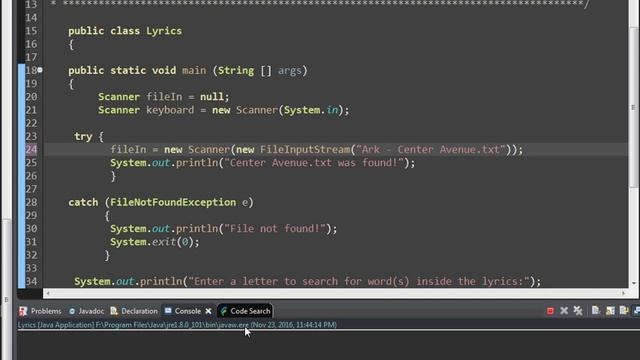This screenshot has height=360, width=640.
Task: Click the Javadoc tab icon
Action: click(x=72, y=311)
